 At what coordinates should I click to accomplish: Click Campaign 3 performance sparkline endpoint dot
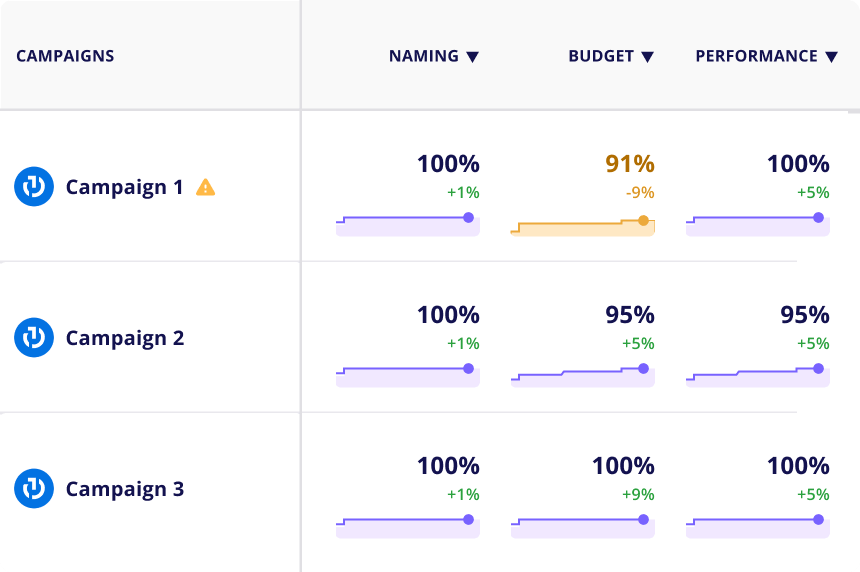(818, 519)
